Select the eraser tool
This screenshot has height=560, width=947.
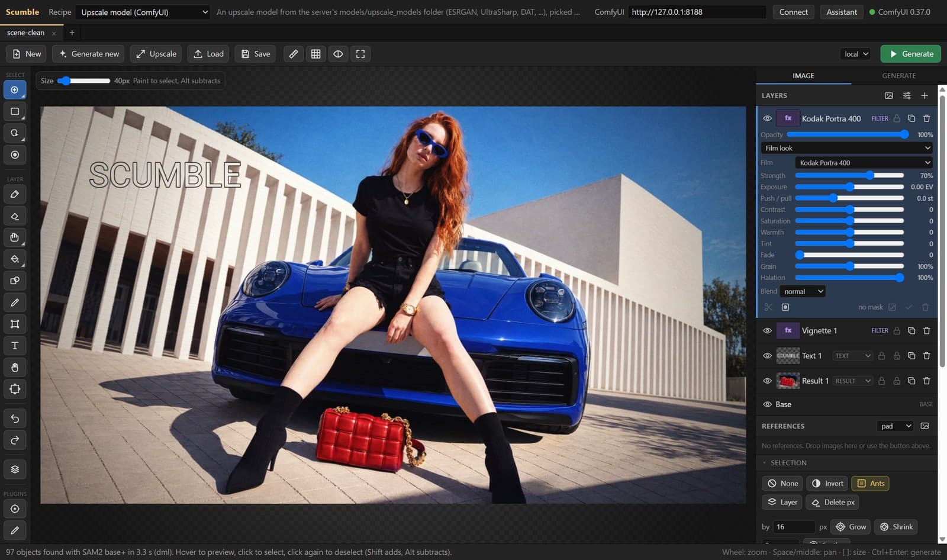(x=15, y=216)
